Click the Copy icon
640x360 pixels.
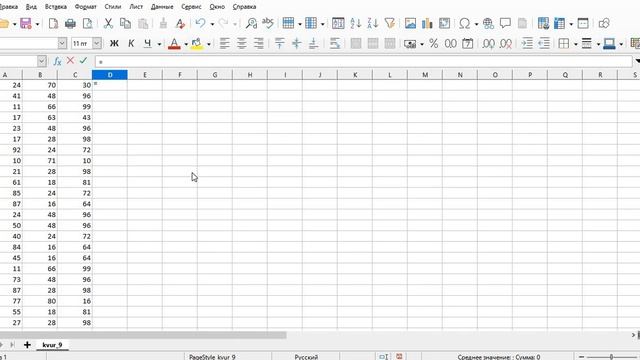[125, 23]
